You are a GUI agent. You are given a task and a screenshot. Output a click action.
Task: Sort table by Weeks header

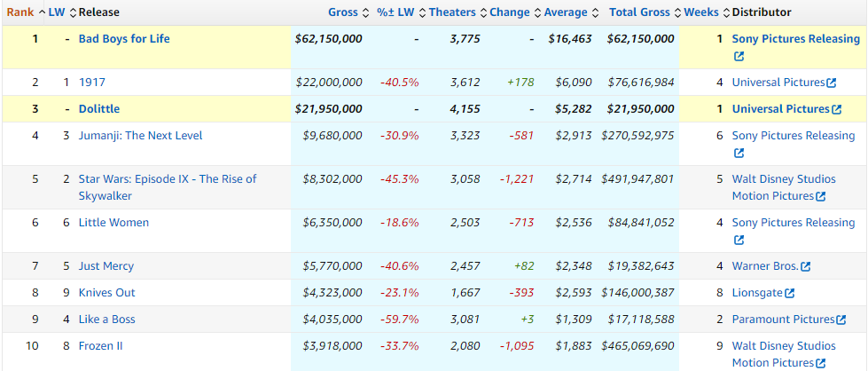700,12
